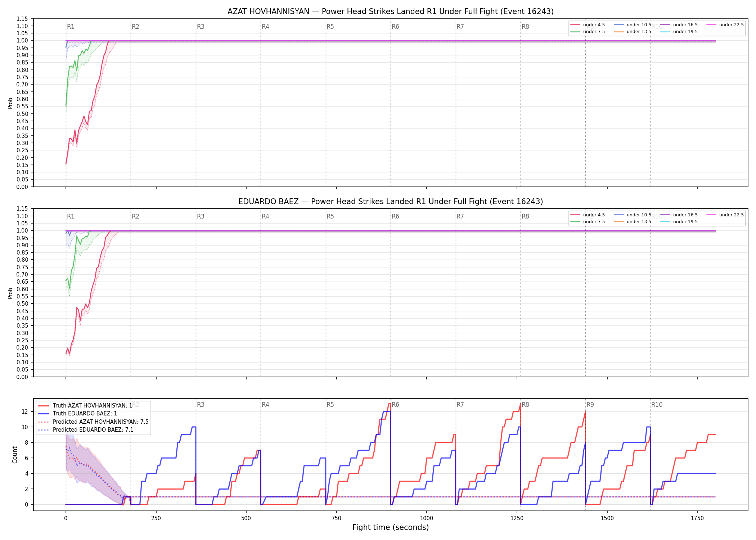Image resolution: width=756 pixels, height=540 pixels.
Task: Select 'Truth EDUARDO BAEZ: 1' legend entry
Action: (78, 414)
